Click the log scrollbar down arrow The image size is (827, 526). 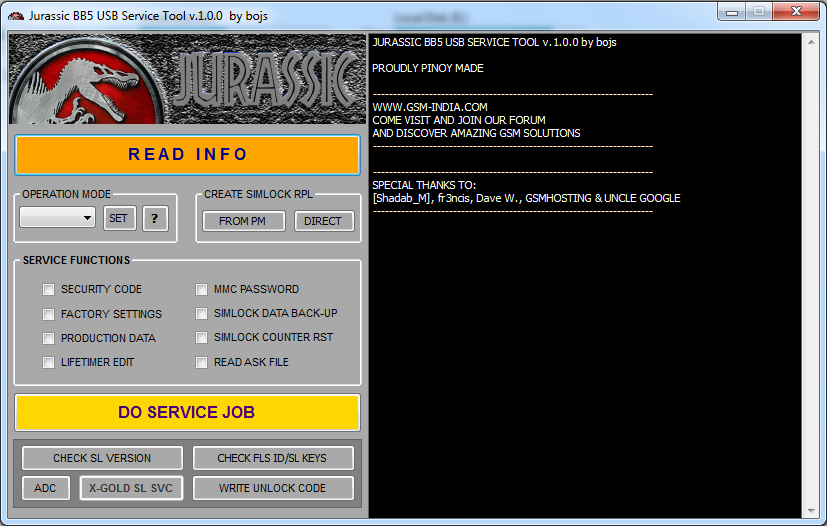point(811,511)
